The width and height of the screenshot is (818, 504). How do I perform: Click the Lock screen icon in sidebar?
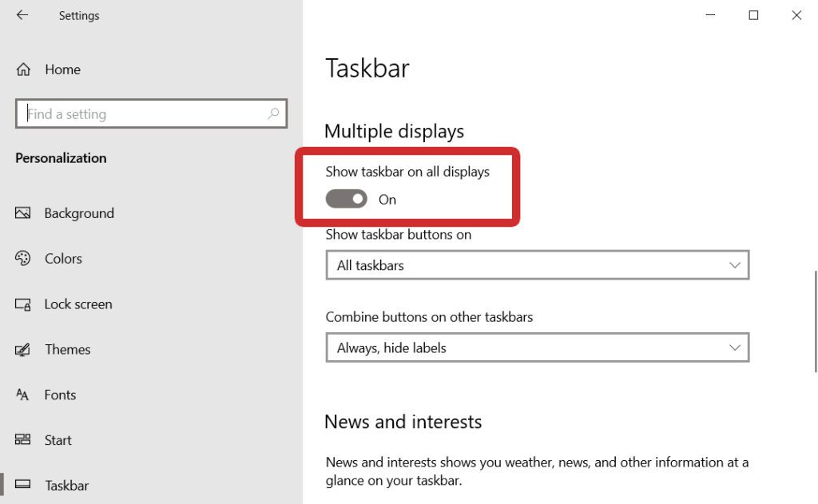coord(24,304)
